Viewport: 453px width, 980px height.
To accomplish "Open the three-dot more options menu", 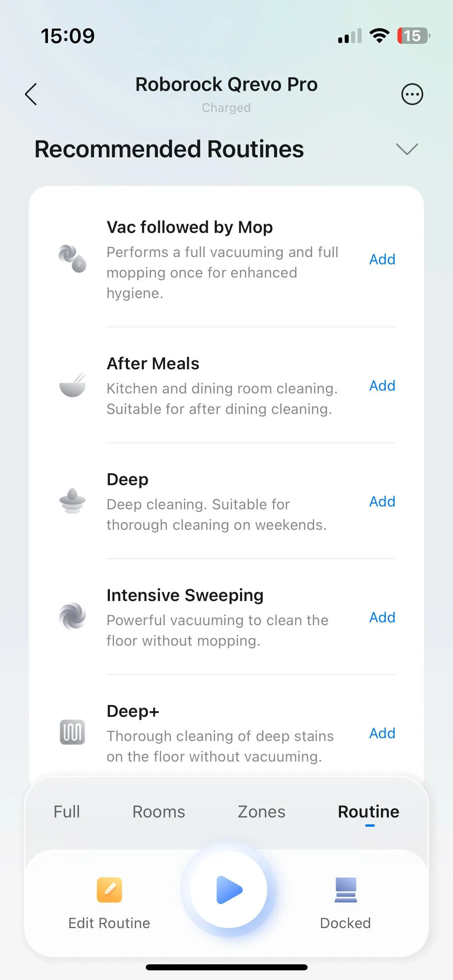I will pyautogui.click(x=412, y=95).
